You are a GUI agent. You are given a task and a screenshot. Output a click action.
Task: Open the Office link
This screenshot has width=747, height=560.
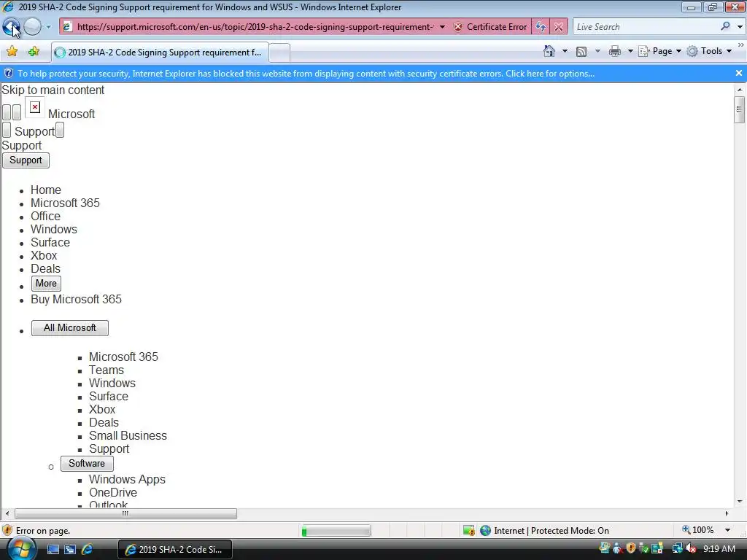[45, 216]
